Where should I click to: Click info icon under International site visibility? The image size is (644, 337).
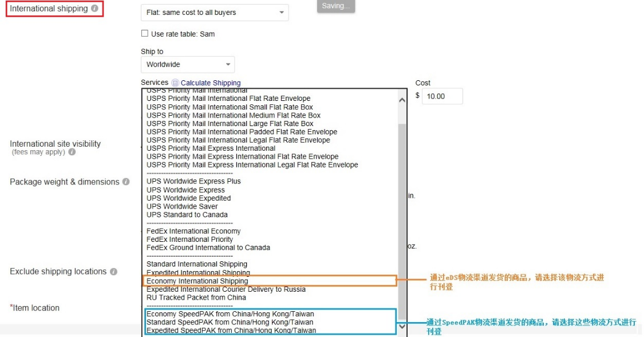point(72,152)
